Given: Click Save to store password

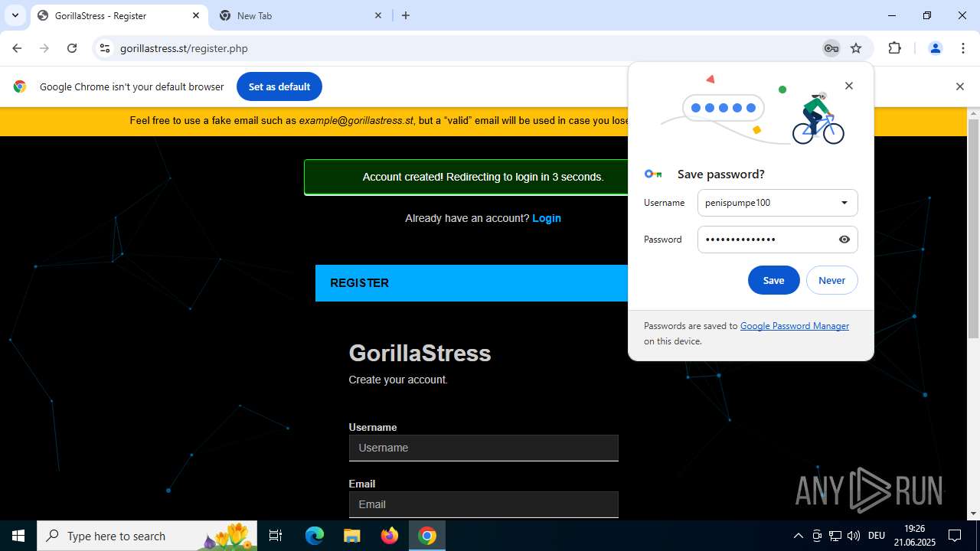Looking at the screenshot, I should pos(773,280).
